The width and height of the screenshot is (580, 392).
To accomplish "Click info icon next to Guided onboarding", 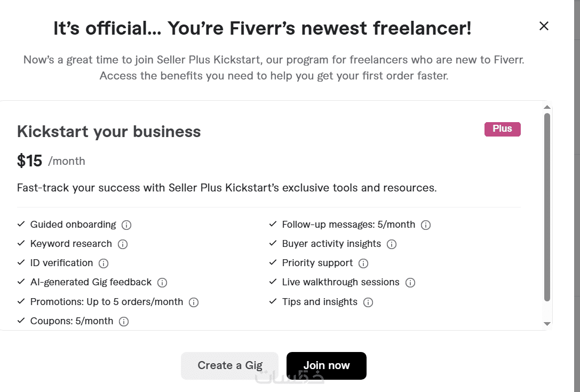I will (126, 225).
